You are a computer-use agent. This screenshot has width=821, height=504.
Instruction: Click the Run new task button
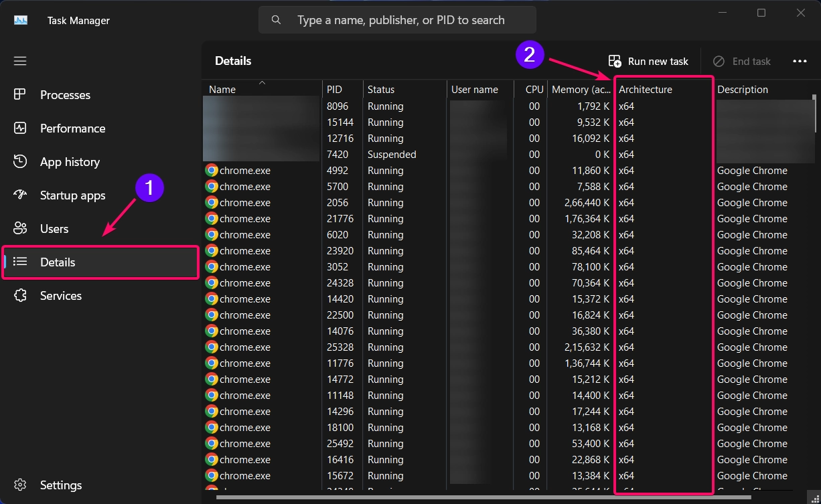coord(648,61)
